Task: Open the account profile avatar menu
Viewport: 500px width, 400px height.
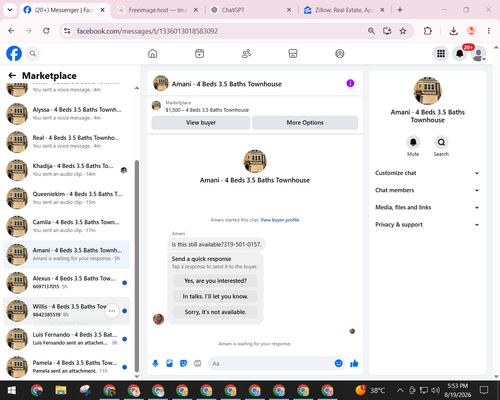Action: (x=479, y=54)
